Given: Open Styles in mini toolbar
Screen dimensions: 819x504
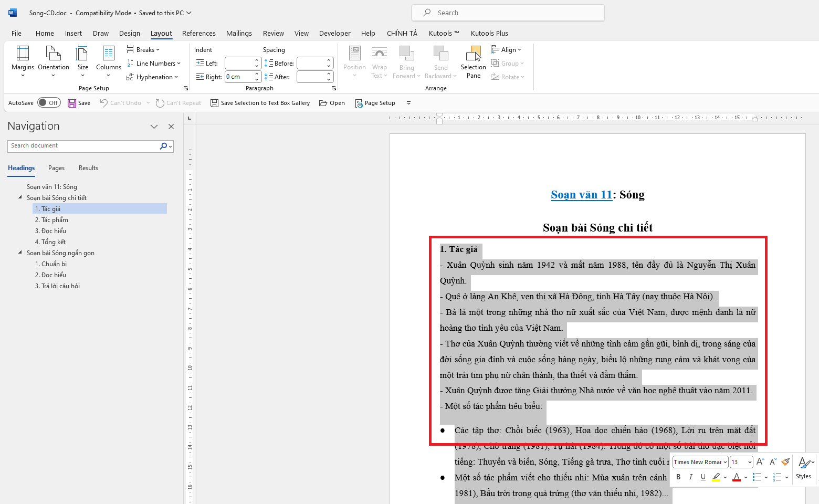Looking at the screenshot, I should pyautogui.click(x=803, y=467).
